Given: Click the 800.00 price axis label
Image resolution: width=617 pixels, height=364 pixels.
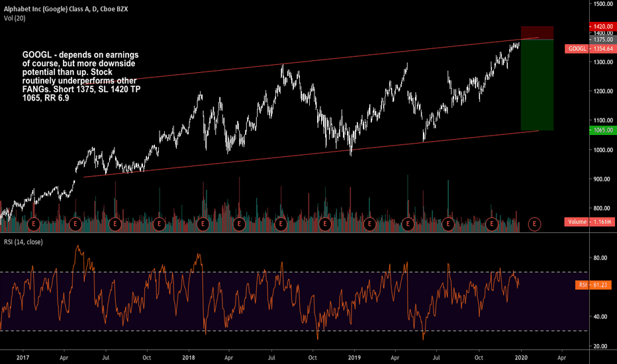Looking at the screenshot, I should [603, 208].
